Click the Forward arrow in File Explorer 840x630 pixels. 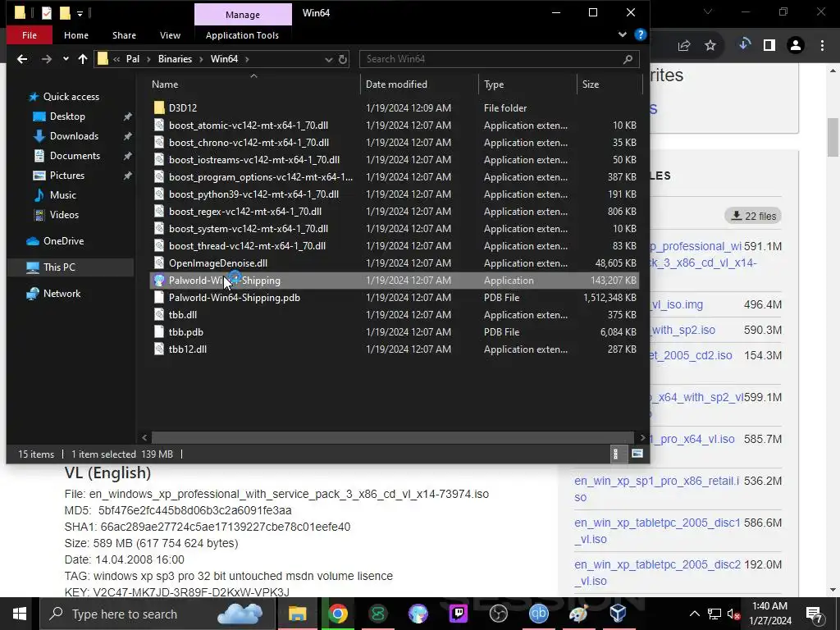(x=47, y=59)
